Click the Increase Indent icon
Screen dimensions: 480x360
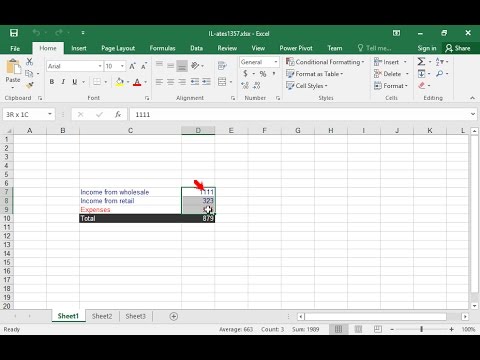tap(207, 82)
